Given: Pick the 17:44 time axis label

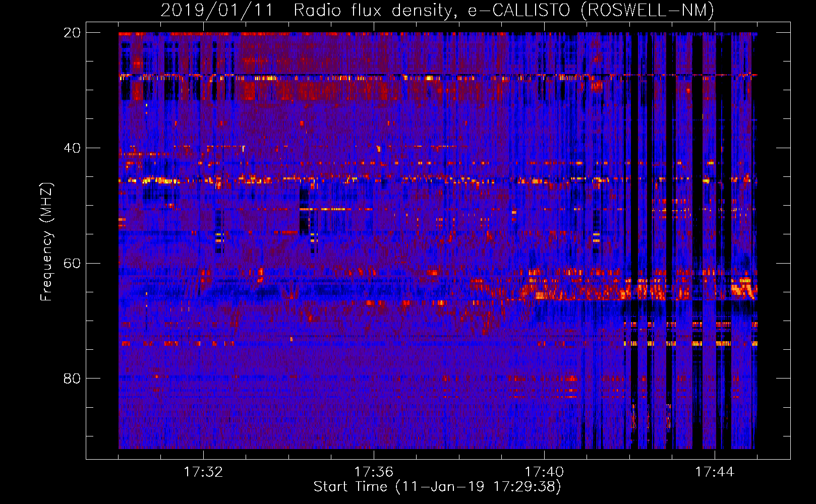Looking at the screenshot, I should pos(715,472).
